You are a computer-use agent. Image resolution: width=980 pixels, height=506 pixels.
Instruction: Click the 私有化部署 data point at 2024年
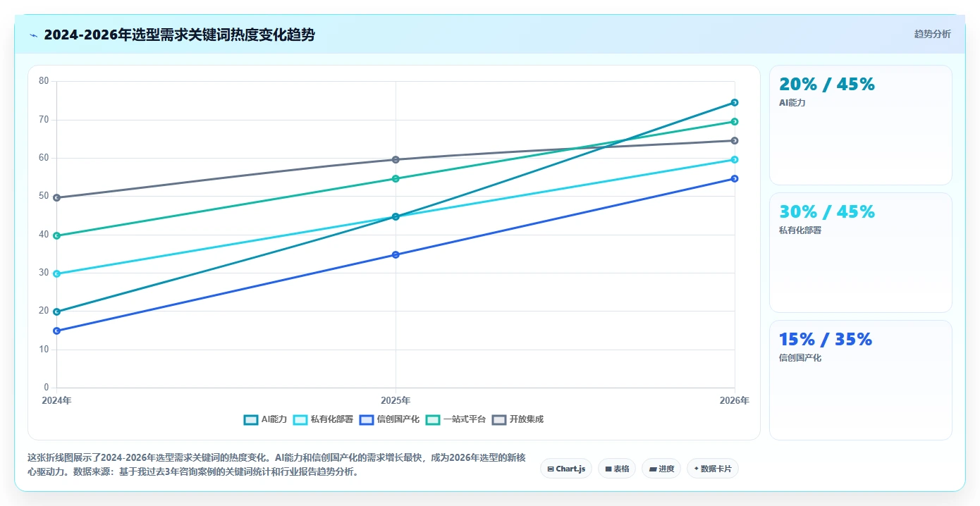click(56, 274)
